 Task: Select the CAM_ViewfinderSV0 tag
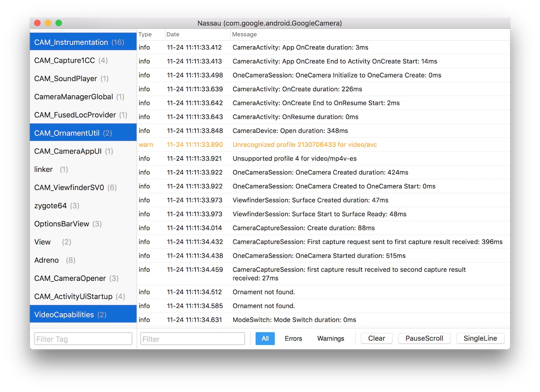point(83,188)
